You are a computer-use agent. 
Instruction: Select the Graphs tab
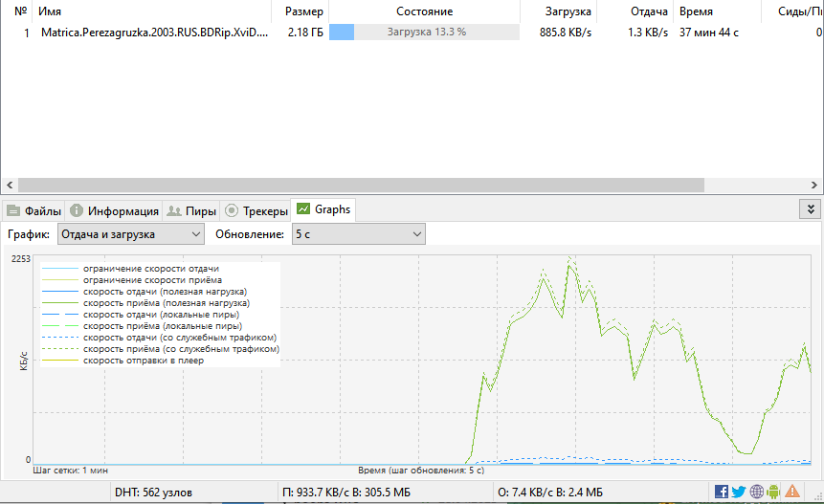tap(323, 209)
